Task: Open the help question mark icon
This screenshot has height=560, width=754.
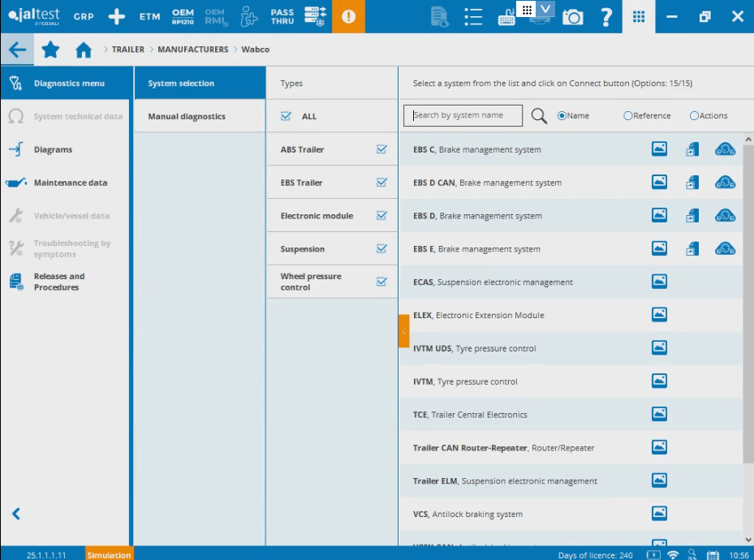Action: 605,16
